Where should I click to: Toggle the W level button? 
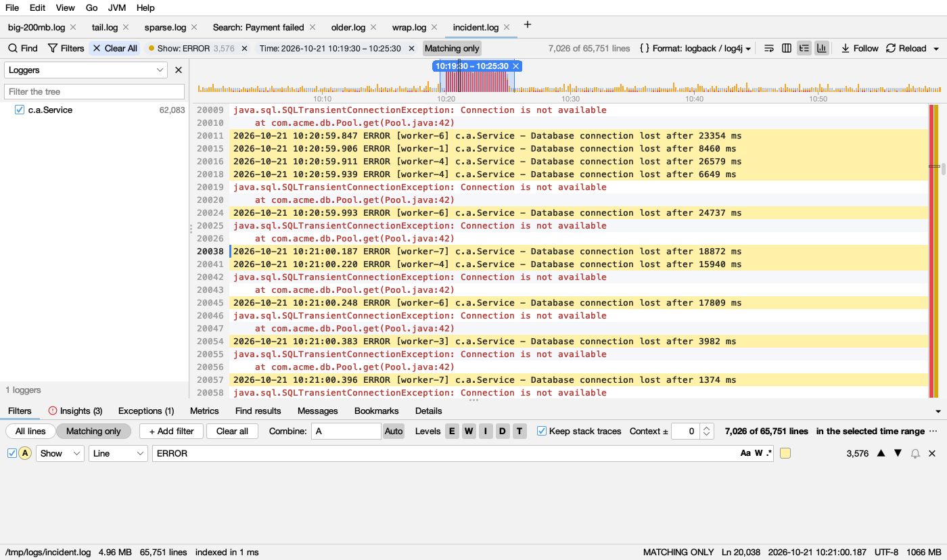coord(469,431)
